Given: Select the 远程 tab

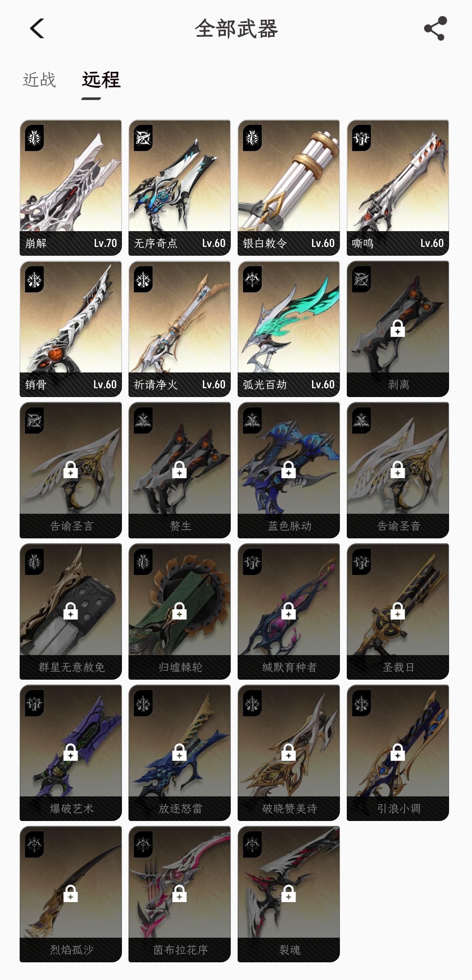Looking at the screenshot, I should coord(101,80).
